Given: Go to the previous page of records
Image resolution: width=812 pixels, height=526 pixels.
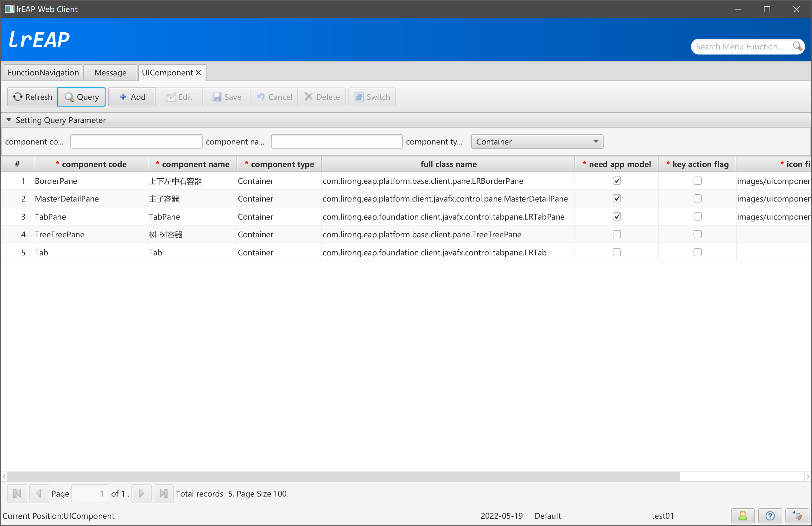Looking at the screenshot, I should (39, 494).
